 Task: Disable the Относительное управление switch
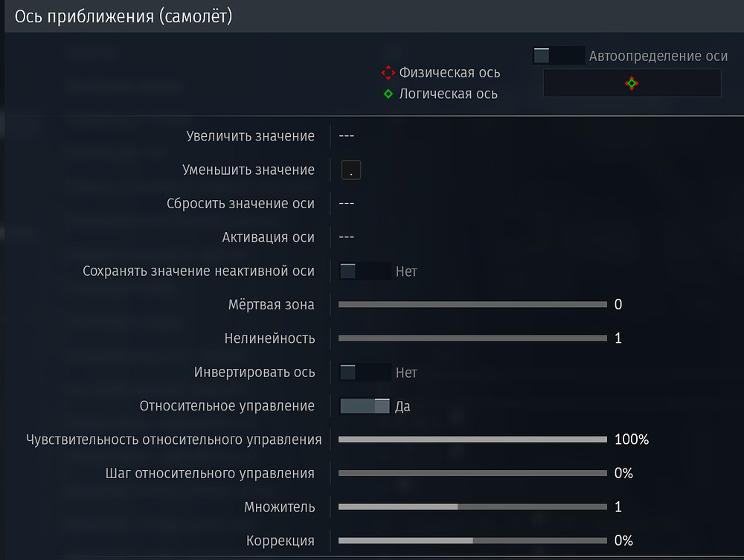pyautogui.click(x=365, y=406)
